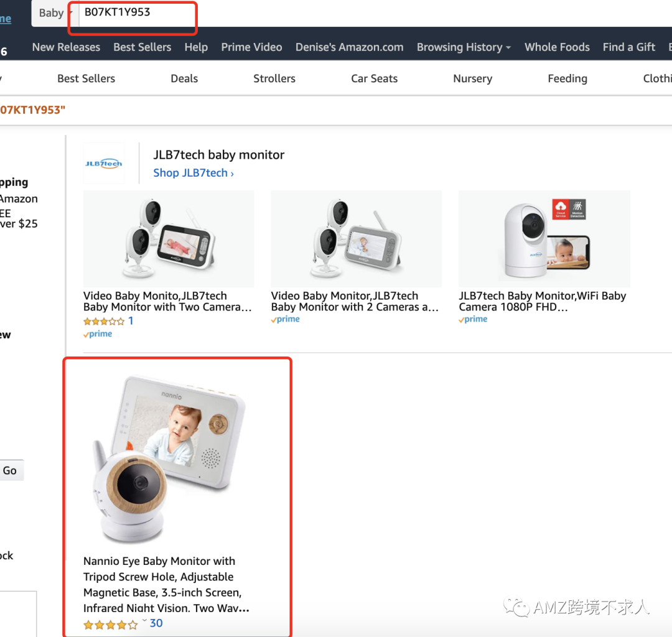Open the Nannio Eye Baby Monitor product image
Image resolution: width=672 pixels, height=637 pixels.
tap(169, 459)
